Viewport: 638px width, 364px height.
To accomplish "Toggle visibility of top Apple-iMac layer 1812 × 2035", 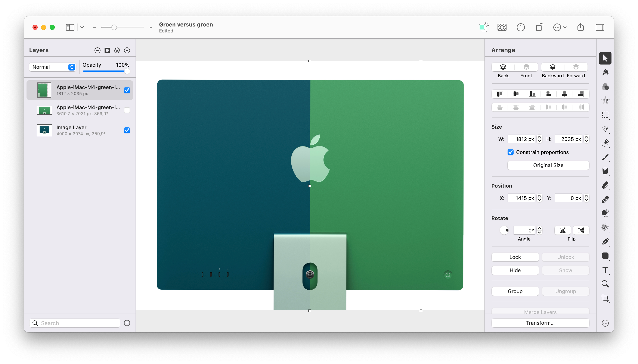I will coord(127,90).
